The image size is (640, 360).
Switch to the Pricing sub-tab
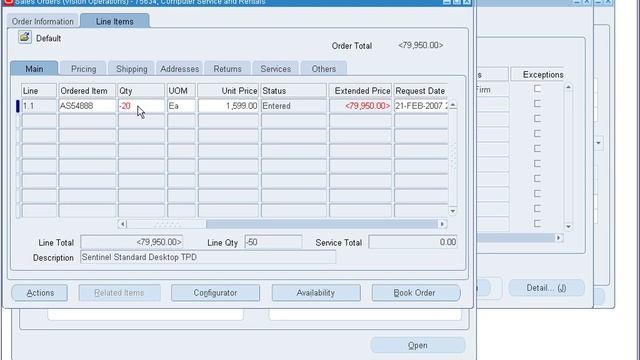(x=83, y=69)
